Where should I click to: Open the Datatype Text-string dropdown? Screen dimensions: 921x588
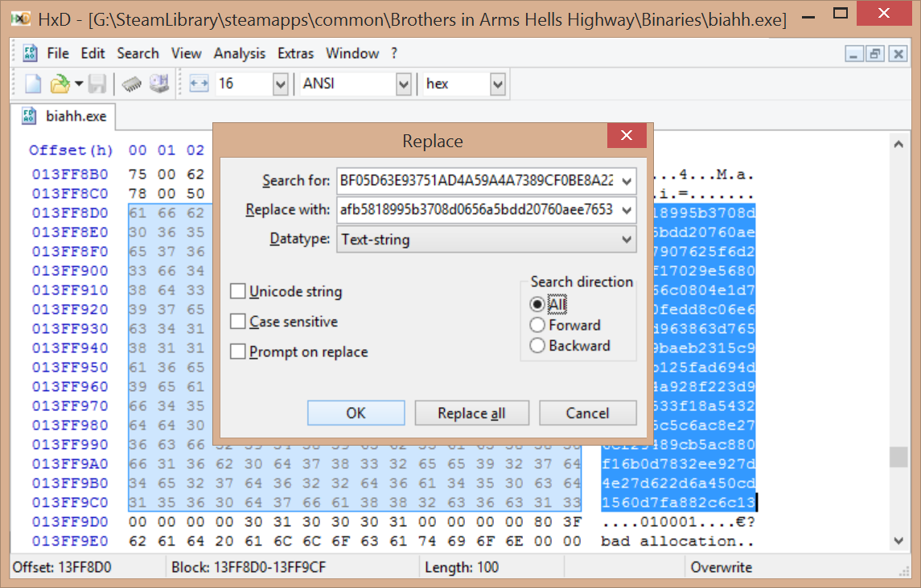(x=627, y=240)
